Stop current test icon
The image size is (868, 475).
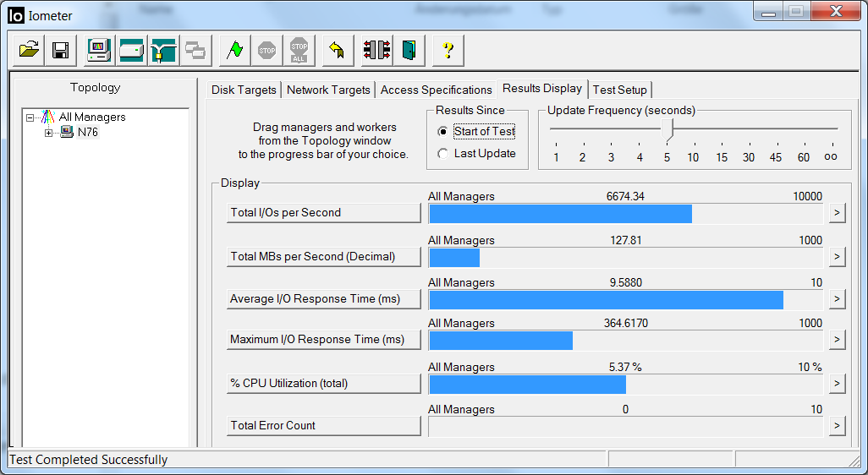[266, 51]
